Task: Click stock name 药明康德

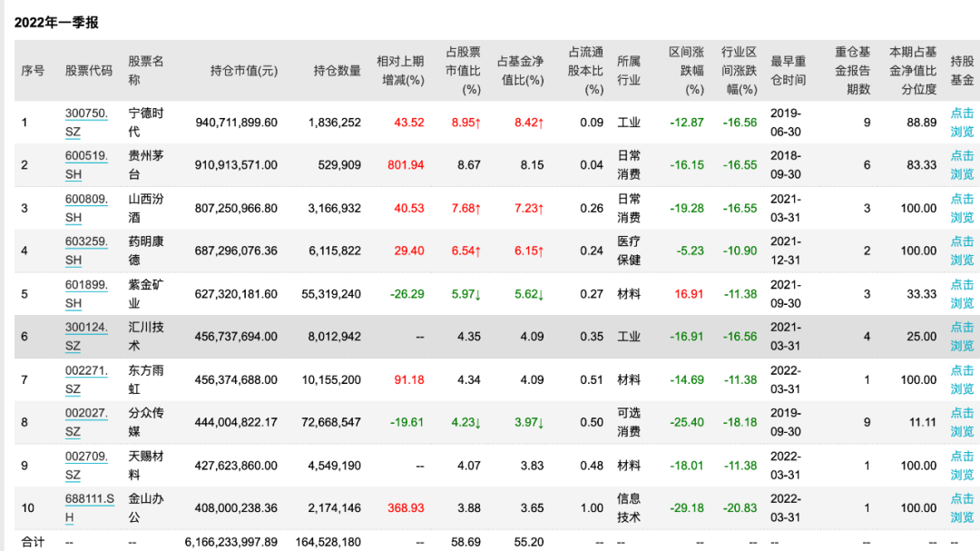Action: pos(145,251)
